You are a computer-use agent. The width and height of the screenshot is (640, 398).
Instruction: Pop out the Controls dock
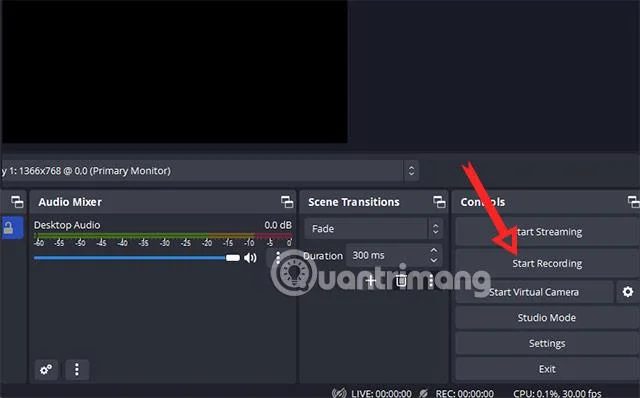[x=633, y=202]
